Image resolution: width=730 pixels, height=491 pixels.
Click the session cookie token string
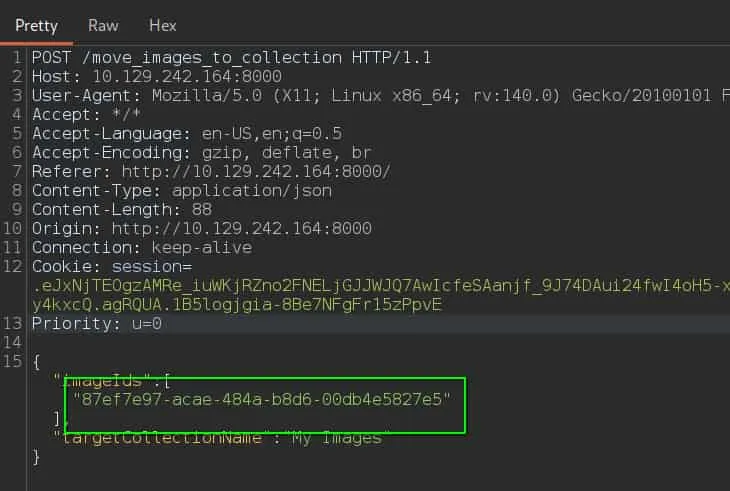point(381,295)
